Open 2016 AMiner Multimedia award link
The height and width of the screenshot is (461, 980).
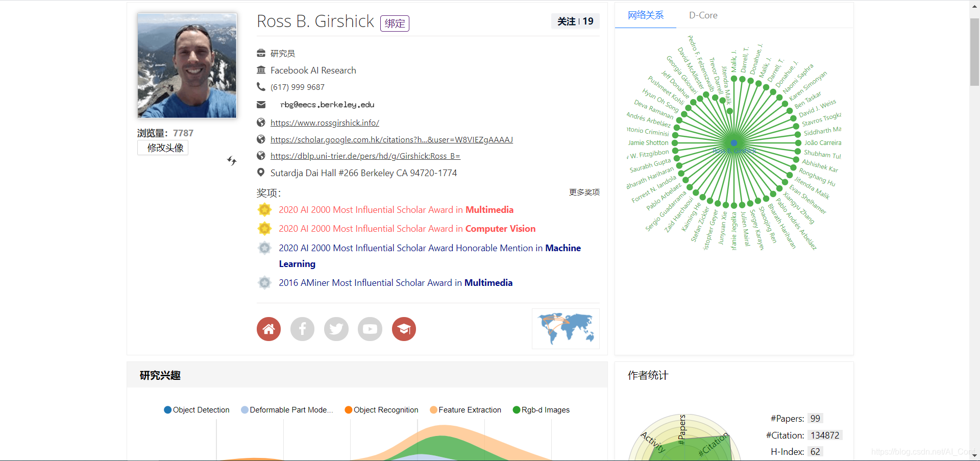[396, 283]
